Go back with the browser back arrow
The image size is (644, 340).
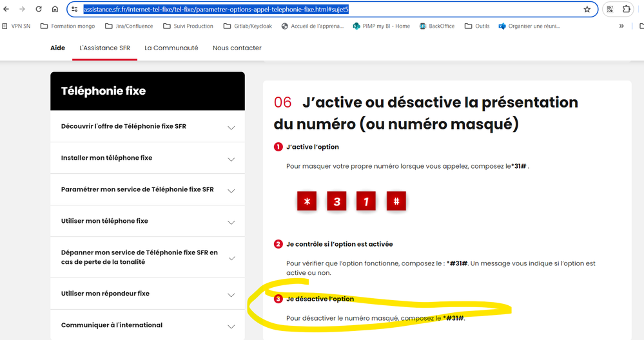tap(6, 9)
